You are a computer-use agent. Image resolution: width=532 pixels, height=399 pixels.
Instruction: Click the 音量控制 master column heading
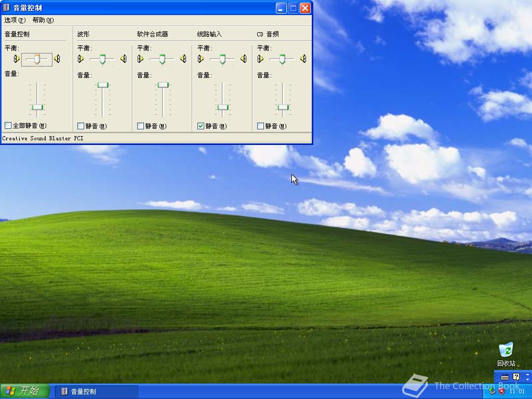(x=17, y=34)
